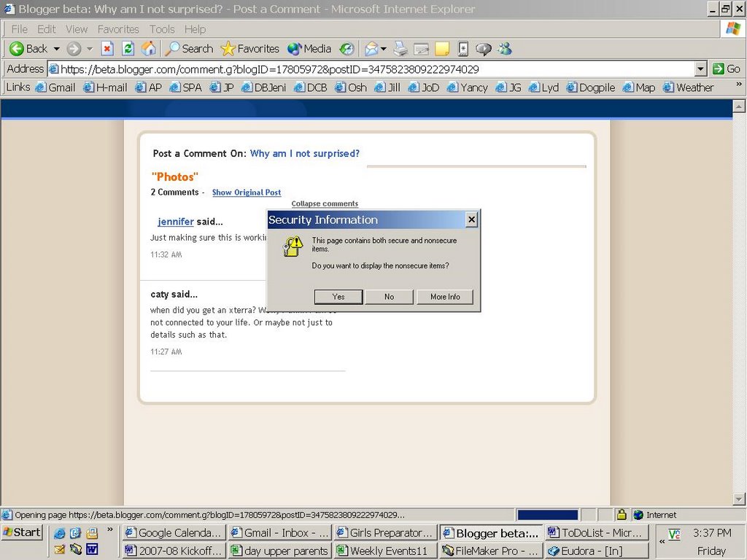Click the page scrollbar up arrow
The height and width of the screenshot is (560, 747).
739,106
